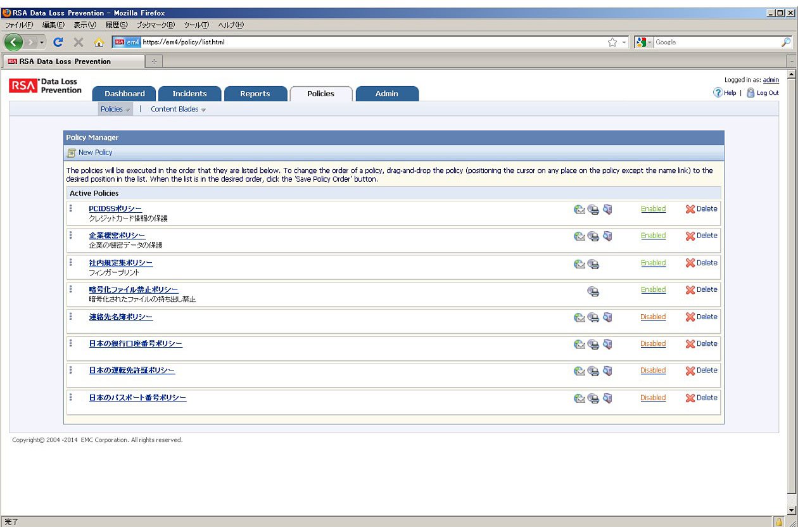Click the endpoint printer icon for 日本の運転免許証ポリシー
The image size is (798, 532).
[593, 372]
